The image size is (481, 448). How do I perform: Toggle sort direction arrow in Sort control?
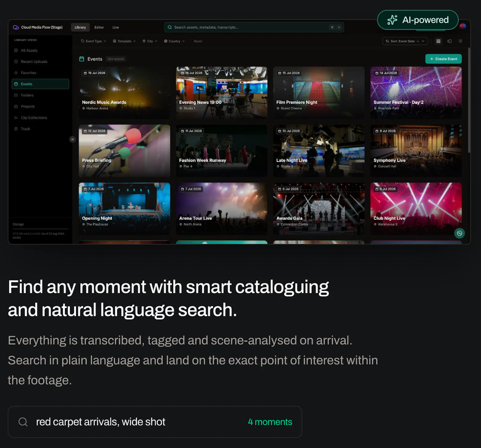click(418, 41)
